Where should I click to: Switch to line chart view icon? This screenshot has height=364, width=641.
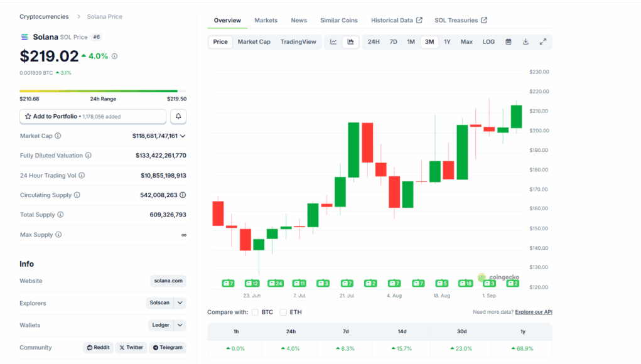(x=333, y=42)
